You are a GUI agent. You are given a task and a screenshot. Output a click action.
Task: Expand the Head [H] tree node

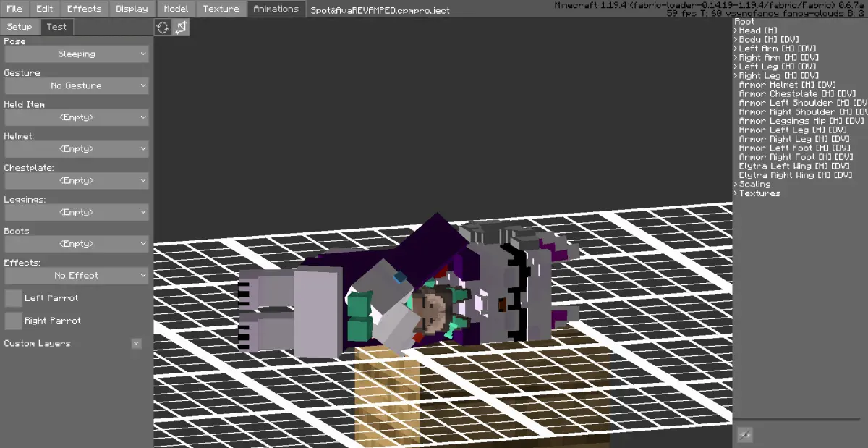pos(736,30)
